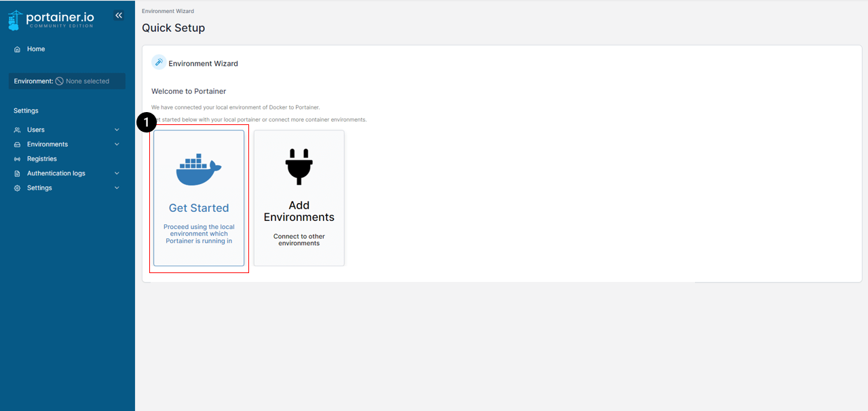Open Environments in the sidebar

48,144
